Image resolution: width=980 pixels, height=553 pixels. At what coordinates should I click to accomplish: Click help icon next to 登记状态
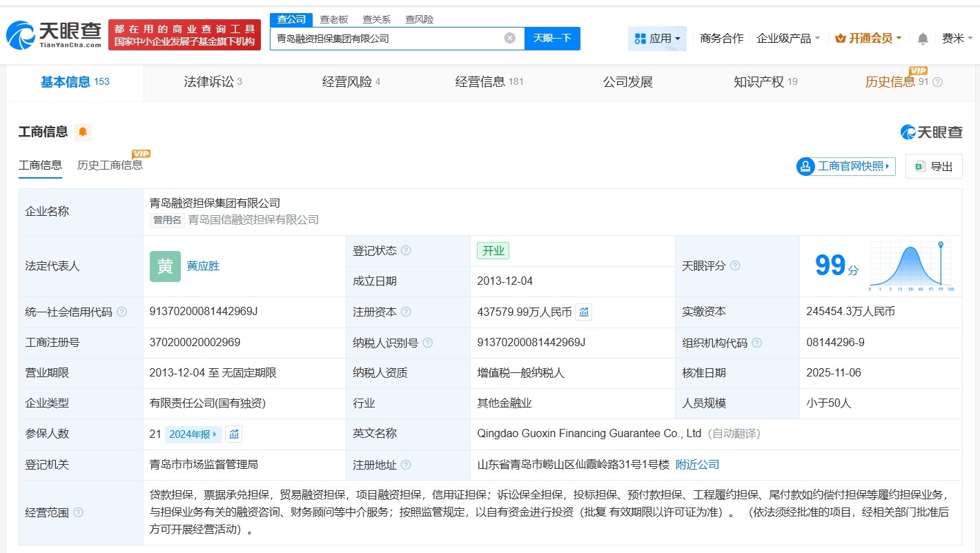(x=406, y=250)
